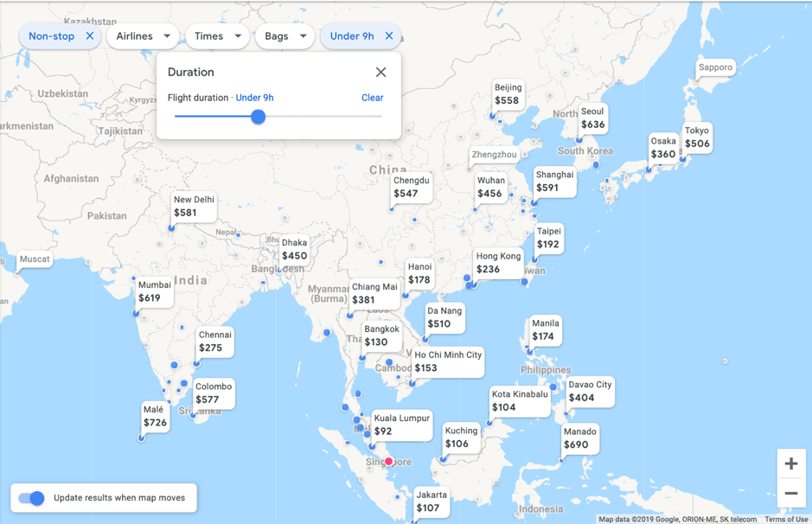Click the Kuala Lumpur $92 price marker
The image size is (812, 524).
click(400, 425)
